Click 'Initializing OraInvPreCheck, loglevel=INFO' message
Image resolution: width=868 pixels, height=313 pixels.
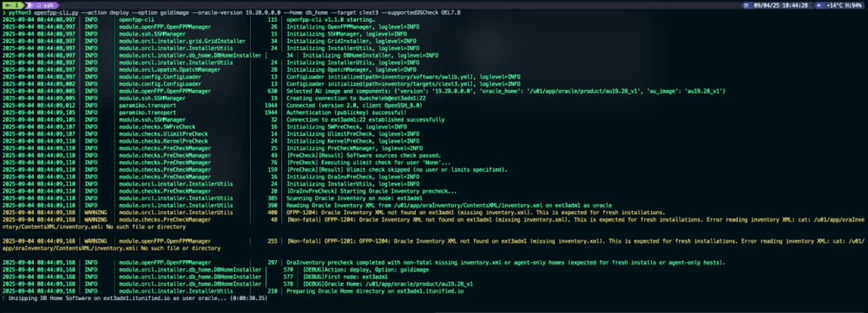[x=352, y=178]
